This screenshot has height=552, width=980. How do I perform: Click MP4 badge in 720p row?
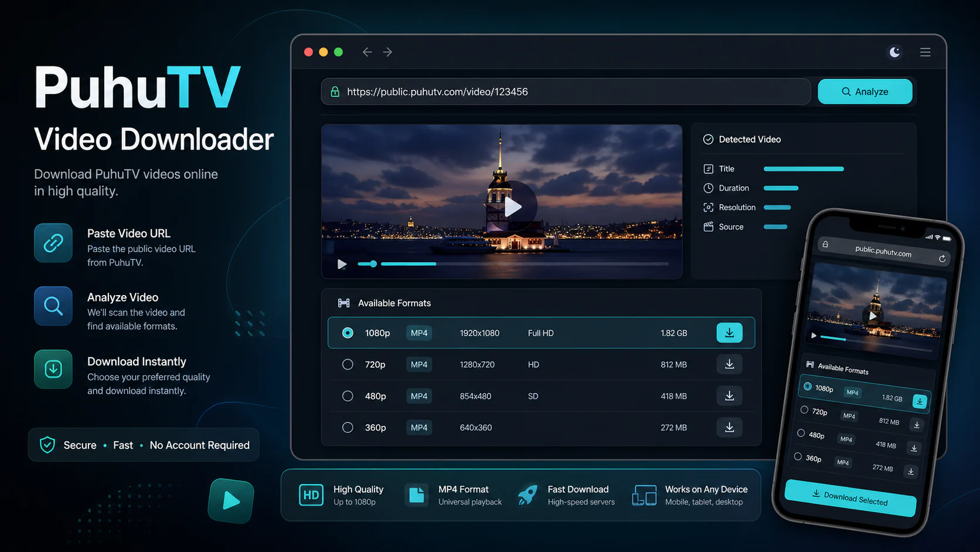click(x=419, y=365)
